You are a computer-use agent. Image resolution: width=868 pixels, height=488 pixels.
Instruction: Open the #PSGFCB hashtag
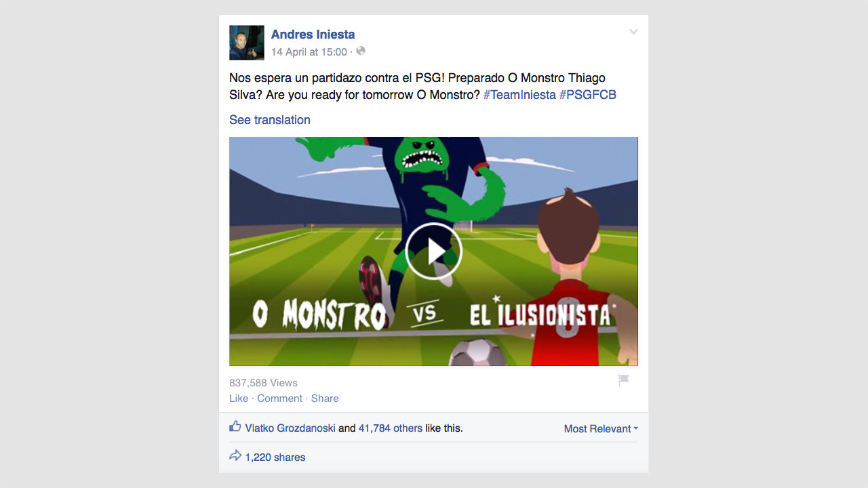click(588, 95)
